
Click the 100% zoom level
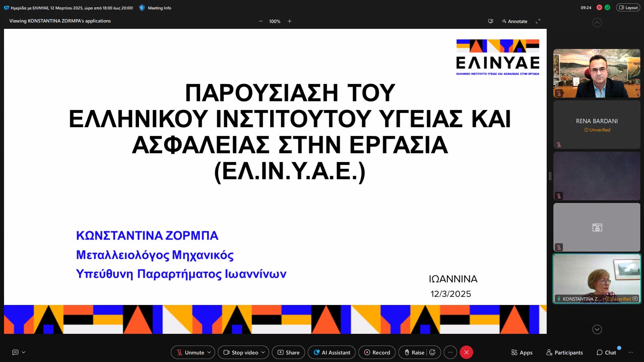[x=275, y=21]
